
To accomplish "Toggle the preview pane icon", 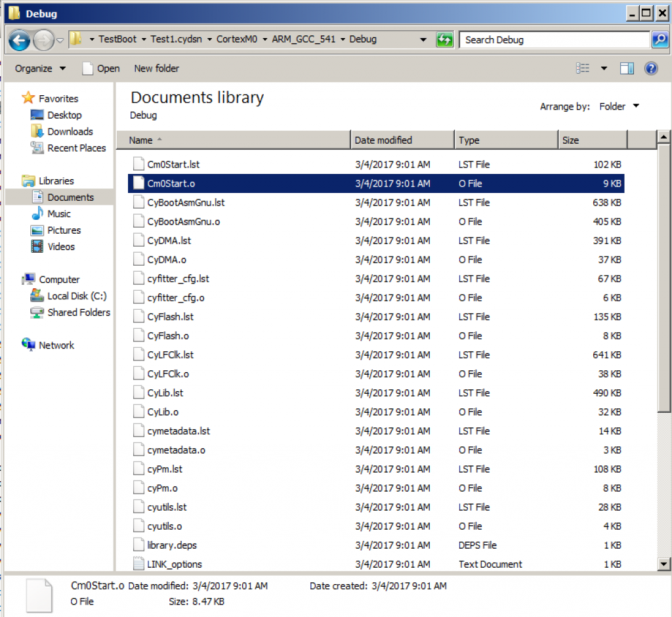I will click(x=627, y=68).
